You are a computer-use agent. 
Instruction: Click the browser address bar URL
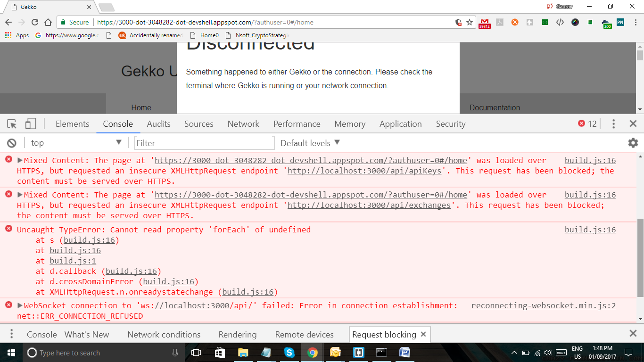click(205, 22)
